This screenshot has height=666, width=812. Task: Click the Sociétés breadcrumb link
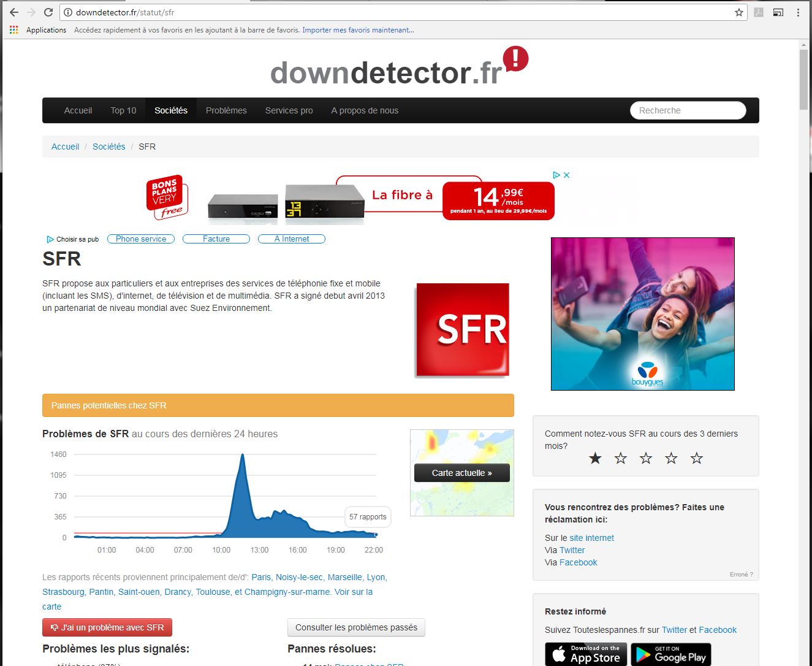pyautogui.click(x=108, y=147)
